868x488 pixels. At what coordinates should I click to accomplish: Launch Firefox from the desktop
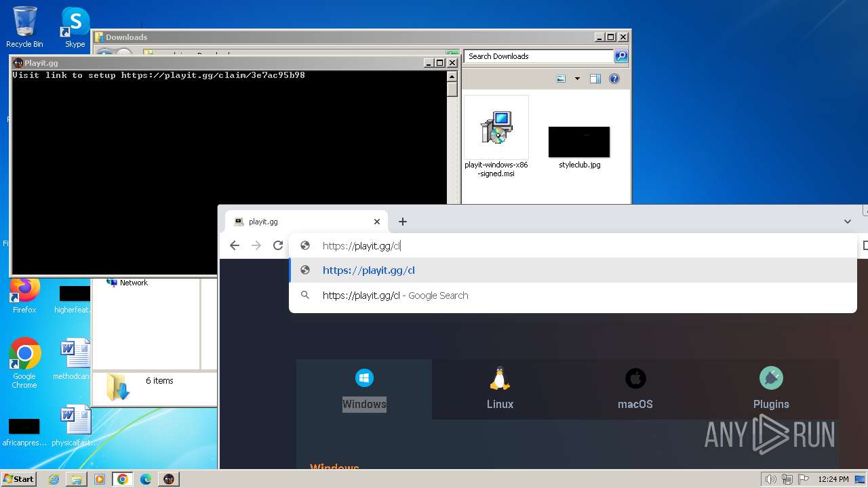pyautogui.click(x=24, y=296)
